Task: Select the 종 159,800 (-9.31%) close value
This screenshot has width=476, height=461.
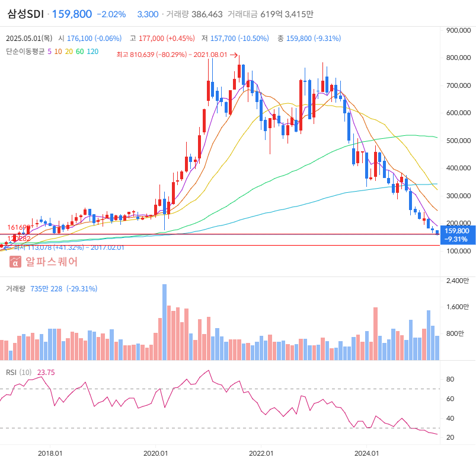Action: coord(309,39)
